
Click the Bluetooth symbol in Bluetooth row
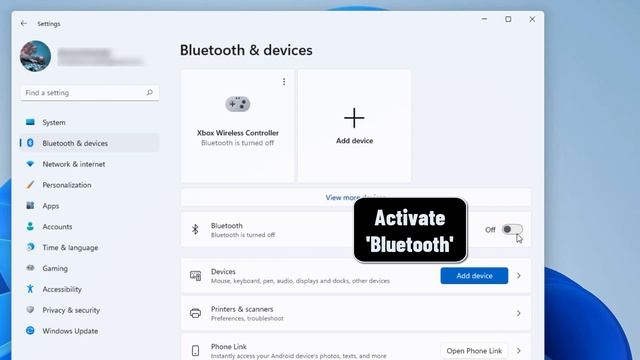(x=195, y=229)
